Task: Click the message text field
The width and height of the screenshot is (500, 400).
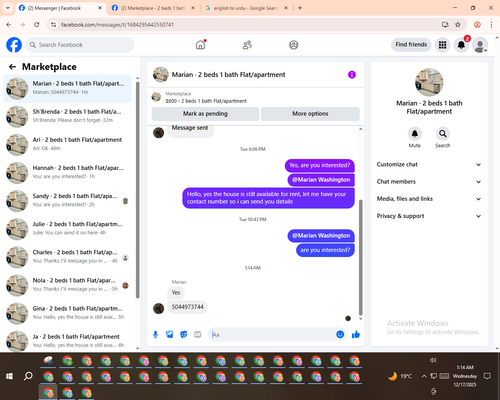Action: (272, 334)
